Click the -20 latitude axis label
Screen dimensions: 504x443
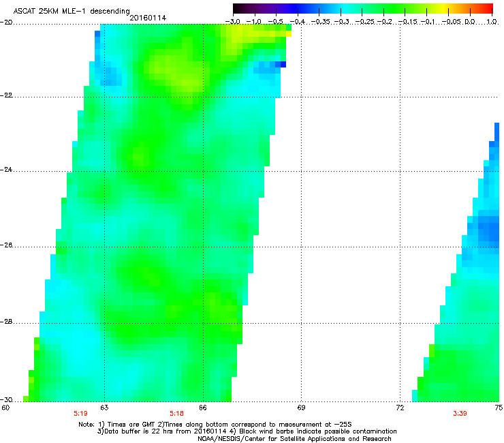(x=6, y=22)
